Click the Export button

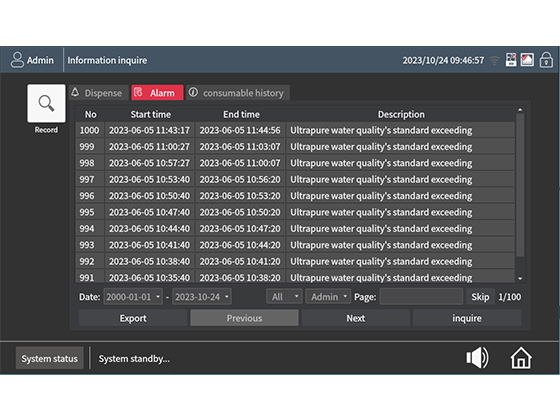[133, 318]
